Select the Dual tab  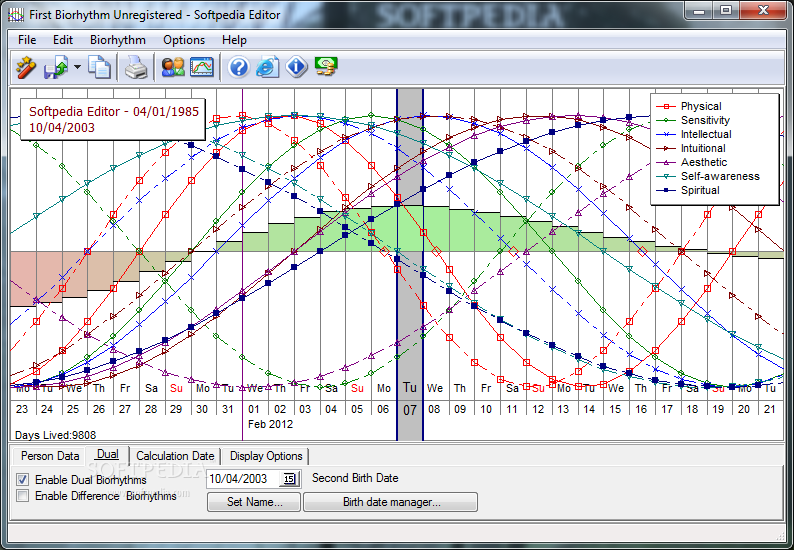coord(107,454)
